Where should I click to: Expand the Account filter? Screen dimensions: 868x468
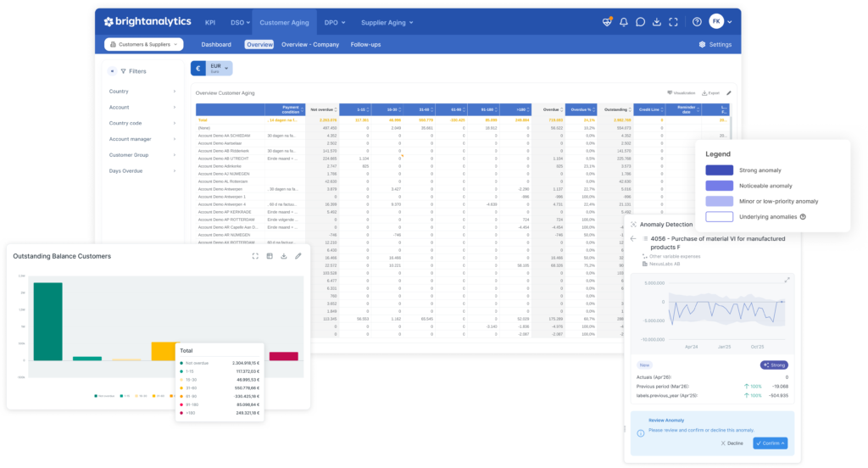(142, 108)
